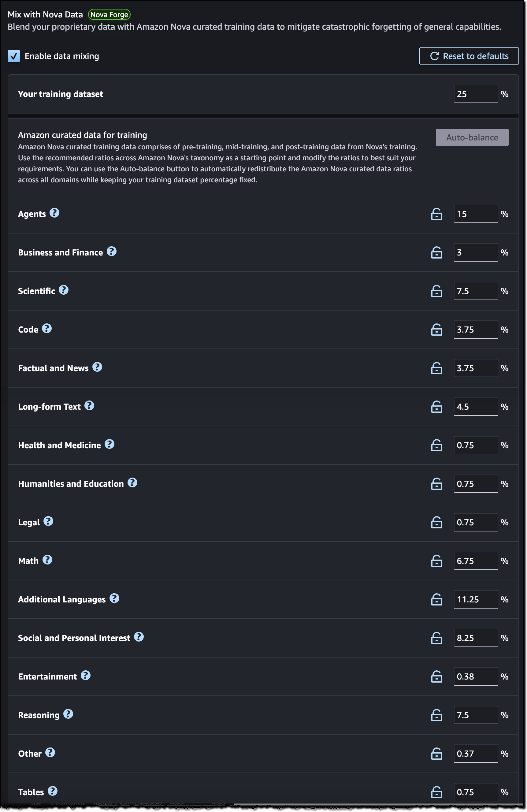
Task: Disable the Enable data mixing checkbox
Action: click(14, 56)
